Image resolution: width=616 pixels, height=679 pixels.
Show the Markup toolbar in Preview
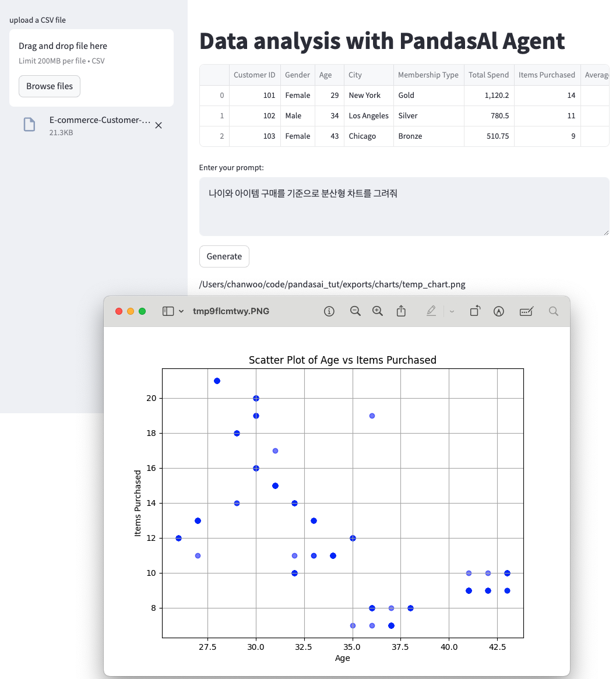(499, 311)
